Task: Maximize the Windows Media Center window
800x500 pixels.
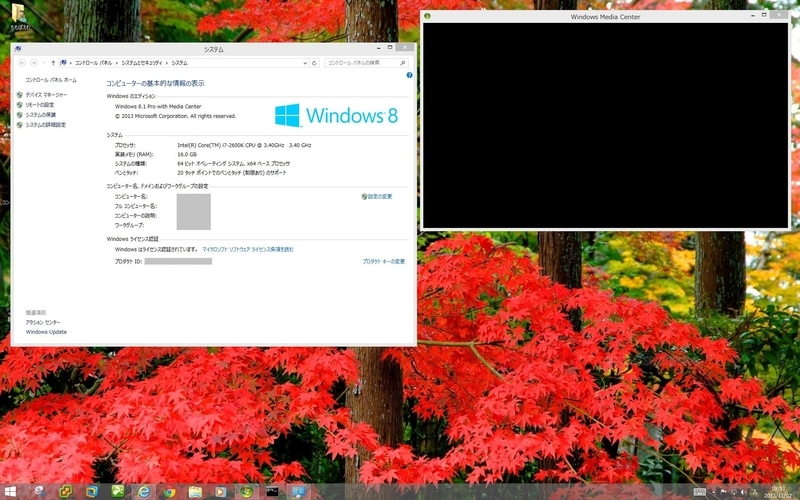Action: point(764,15)
